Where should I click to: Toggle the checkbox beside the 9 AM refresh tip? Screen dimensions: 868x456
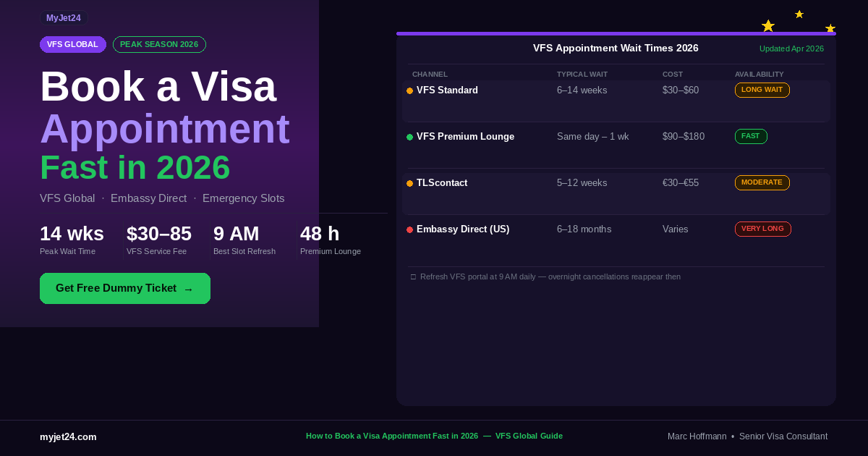(413, 276)
